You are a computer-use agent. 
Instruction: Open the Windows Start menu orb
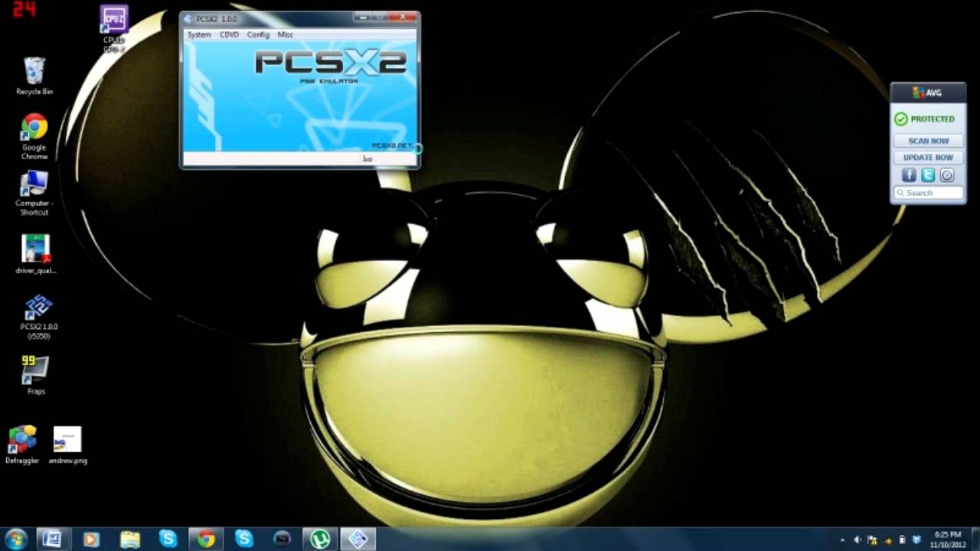[x=16, y=539]
